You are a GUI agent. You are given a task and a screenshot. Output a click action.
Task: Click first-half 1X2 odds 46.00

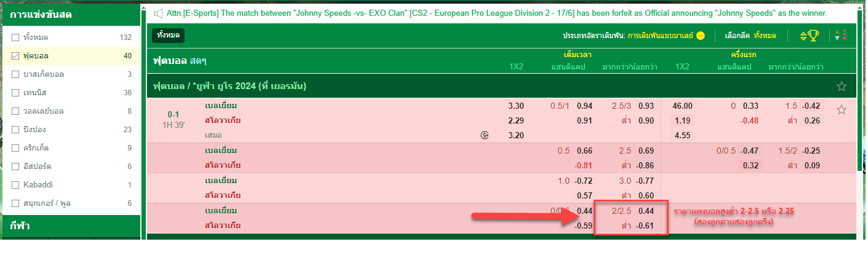pyautogui.click(x=682, y=106)
